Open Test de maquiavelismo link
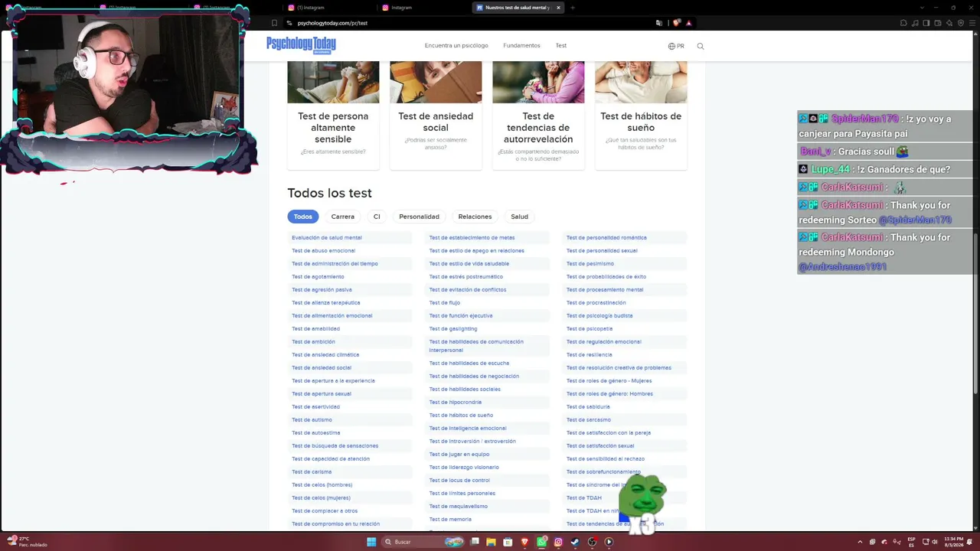Image resolution: width=980 pixels, height=551 pixels. (459, 507)
